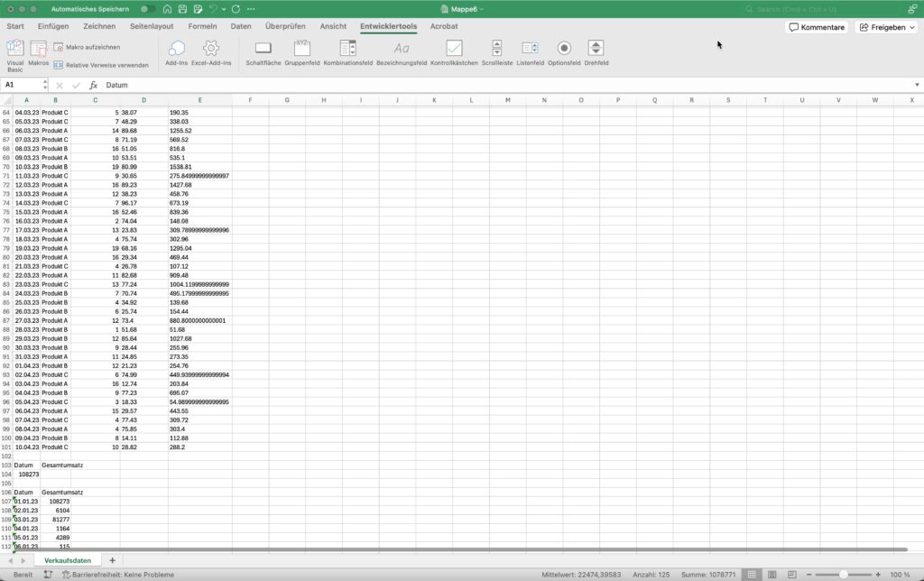Viewport: 924px width, 581px height.
Task: Expand the formula bar chevron
Action: coord(915,86)
